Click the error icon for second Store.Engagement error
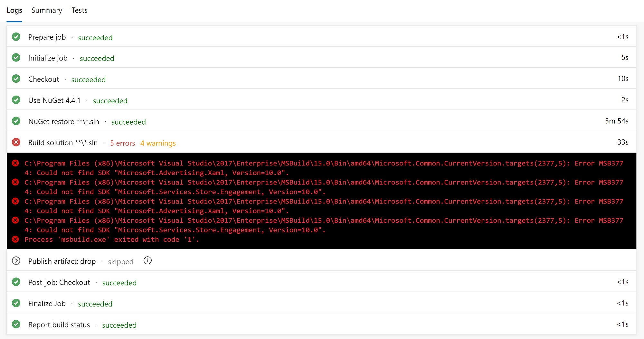The height and width of the screenshot is (339, 644). click(15, 220)
